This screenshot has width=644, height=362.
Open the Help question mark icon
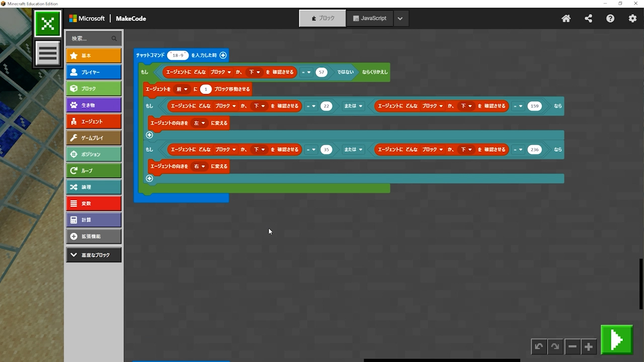click(x=610, y=19)
